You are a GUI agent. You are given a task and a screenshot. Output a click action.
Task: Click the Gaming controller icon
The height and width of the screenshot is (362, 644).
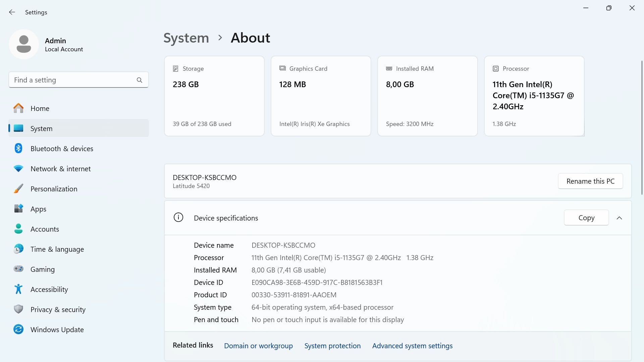(x=18, y=269)
